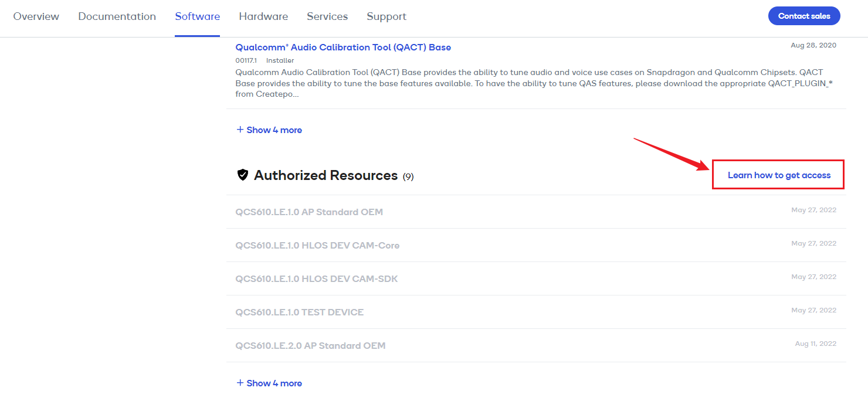Viewport: 868px width, 401px height.
Task: Expand Show 4 more under Authorized Resources
Action: [x=269, y=383]
